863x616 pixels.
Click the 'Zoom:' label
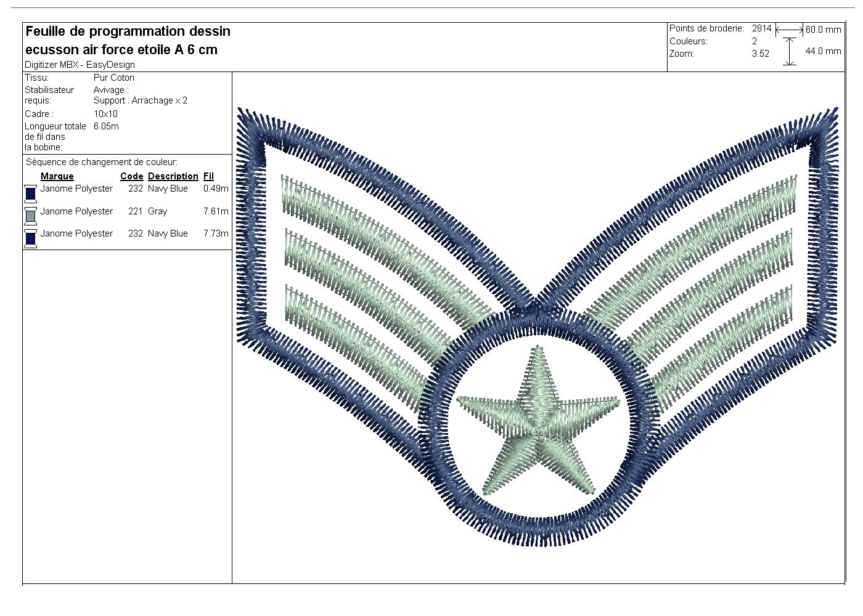coord(682,54)
